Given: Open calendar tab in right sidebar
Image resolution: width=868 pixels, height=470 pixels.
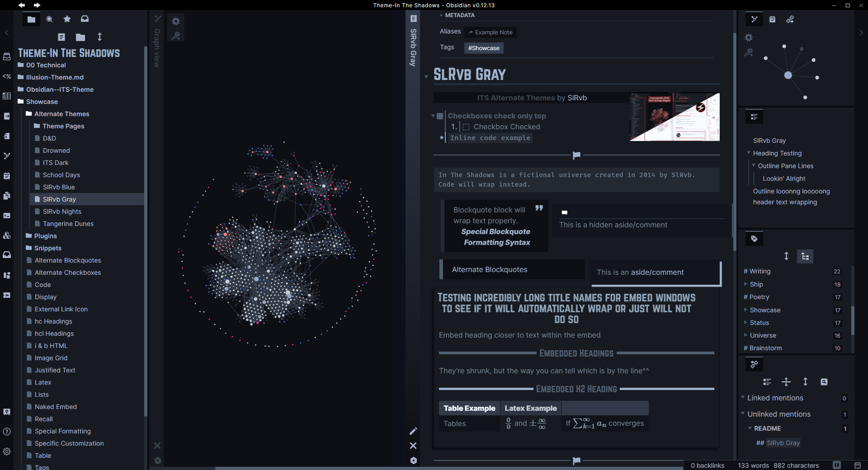Looking at the screenshot, I should tap(772, 19).
